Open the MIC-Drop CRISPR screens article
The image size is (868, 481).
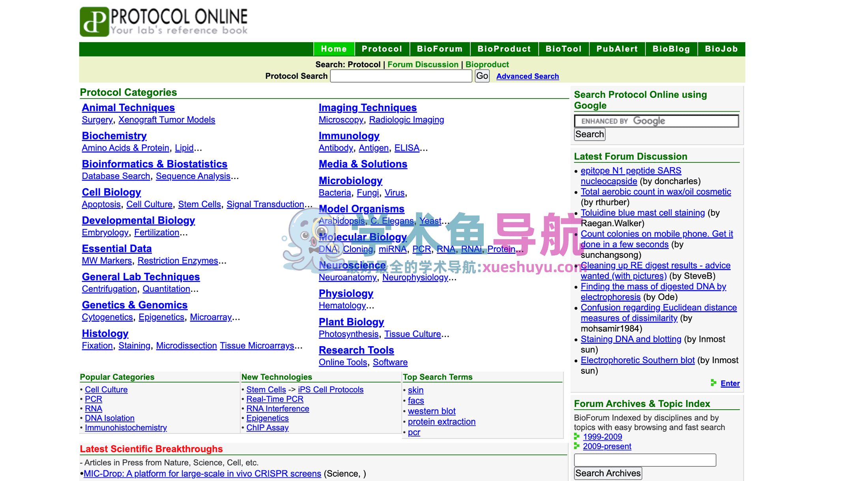pos(202,474)
